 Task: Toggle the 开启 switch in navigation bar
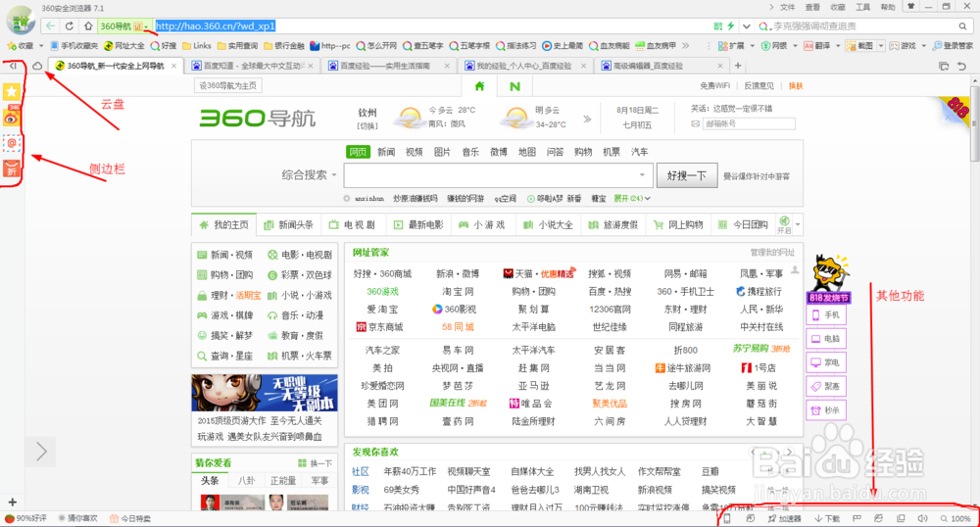(784, 224)
